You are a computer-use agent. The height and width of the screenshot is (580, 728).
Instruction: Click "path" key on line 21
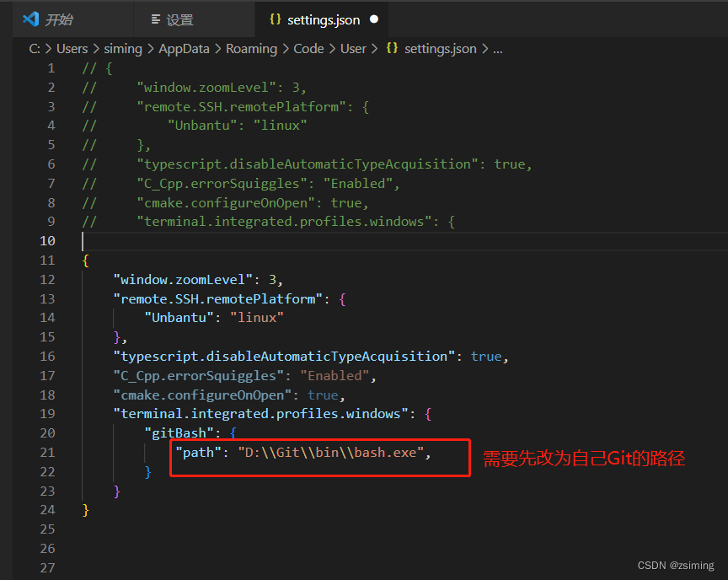coord(198,452)
